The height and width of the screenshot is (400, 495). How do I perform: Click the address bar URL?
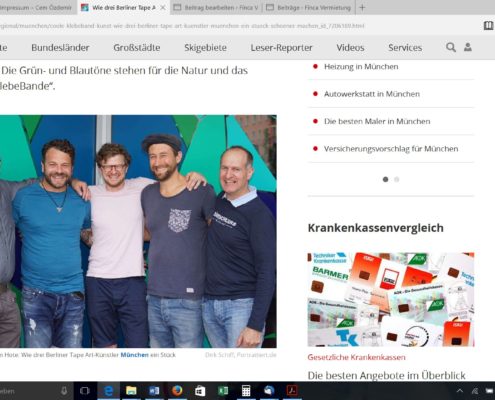click(x=182, y=26)
